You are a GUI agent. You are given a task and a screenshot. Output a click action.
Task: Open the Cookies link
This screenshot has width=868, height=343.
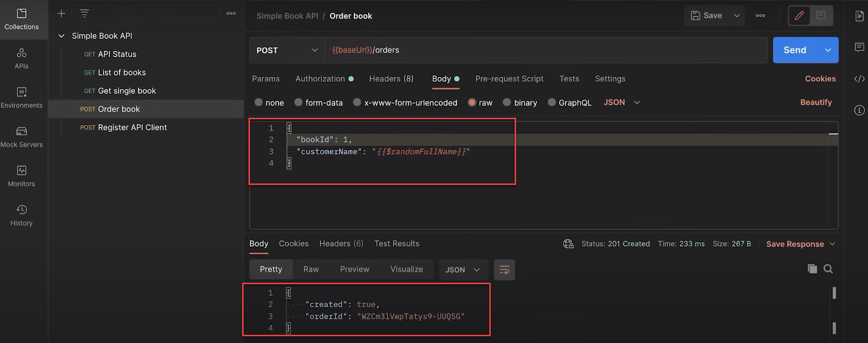(820, 79)
